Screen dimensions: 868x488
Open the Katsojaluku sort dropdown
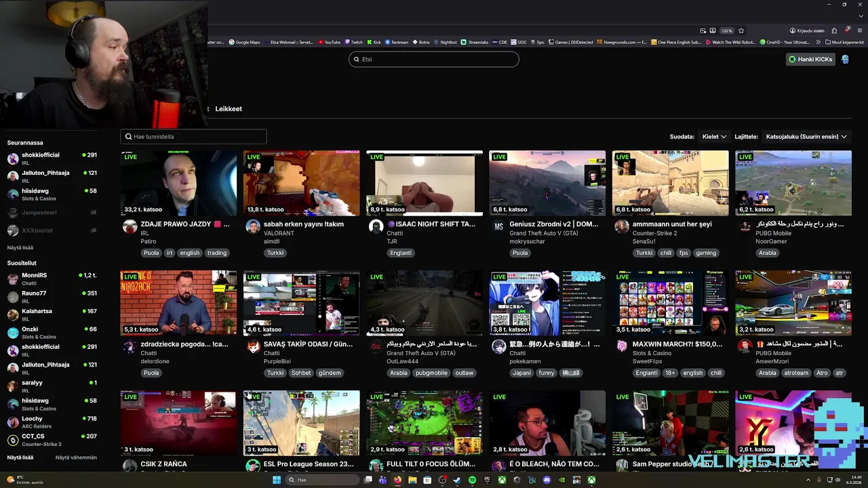[x=806, y=136]
